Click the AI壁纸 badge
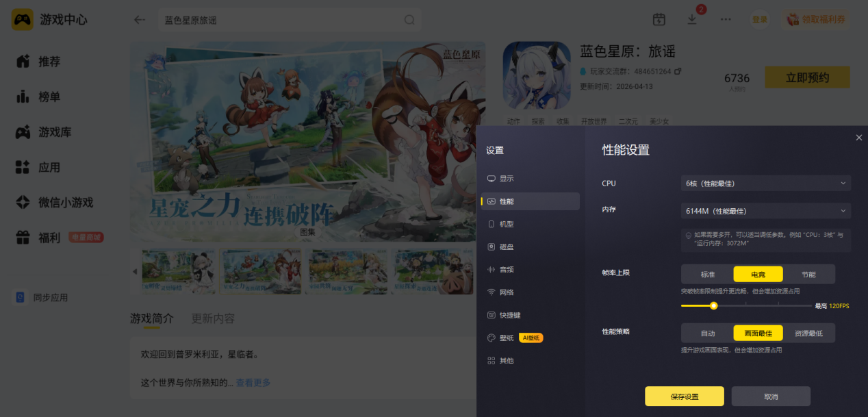This screenshot has height=417, width=868. 531,338
